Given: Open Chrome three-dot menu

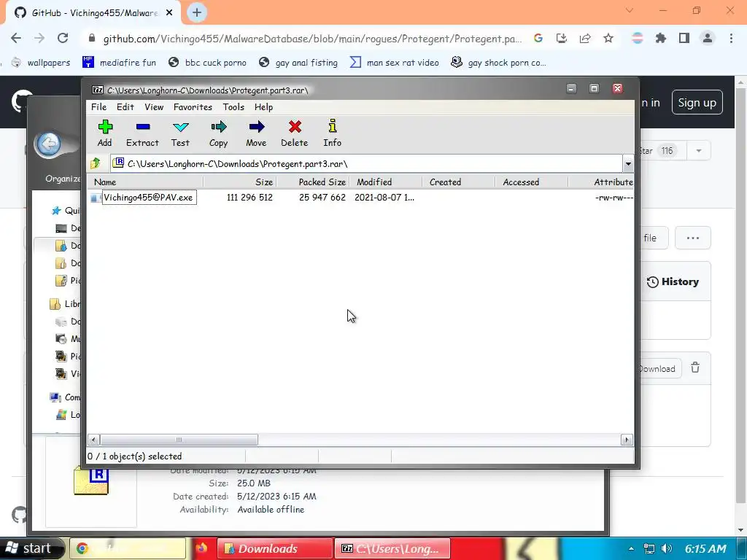Looking at the screenshot, I should (x=731, y=38).
